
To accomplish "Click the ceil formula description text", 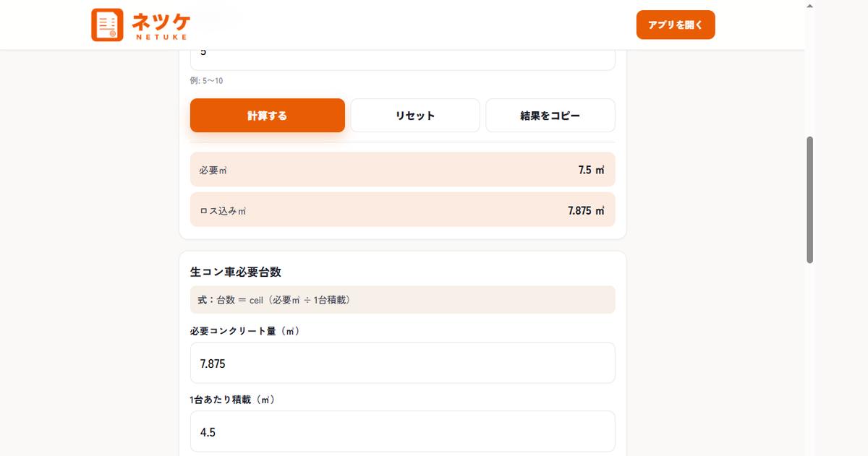I will 274,299.
